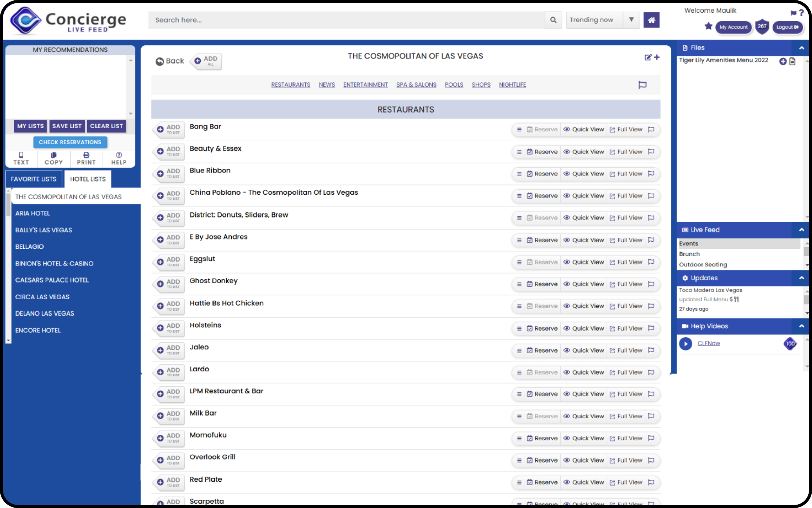Jump to Spa & Salons category link

pyautogui.click(x=416, y=85)
